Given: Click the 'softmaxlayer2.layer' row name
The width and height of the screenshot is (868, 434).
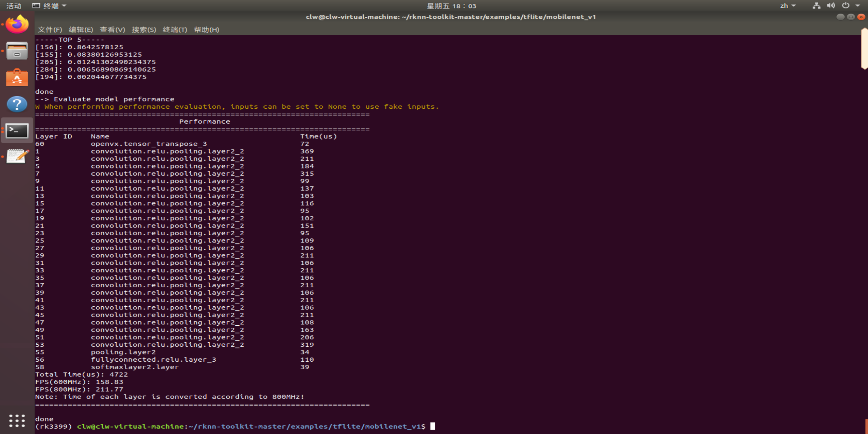Looking at the screenshot, I should (135, 367).
